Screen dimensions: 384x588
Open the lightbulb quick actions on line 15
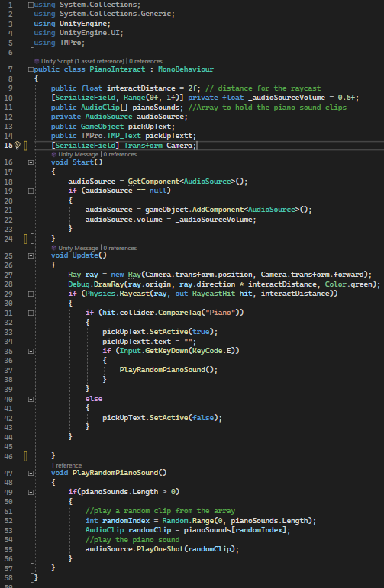click(x=18, y=146)
